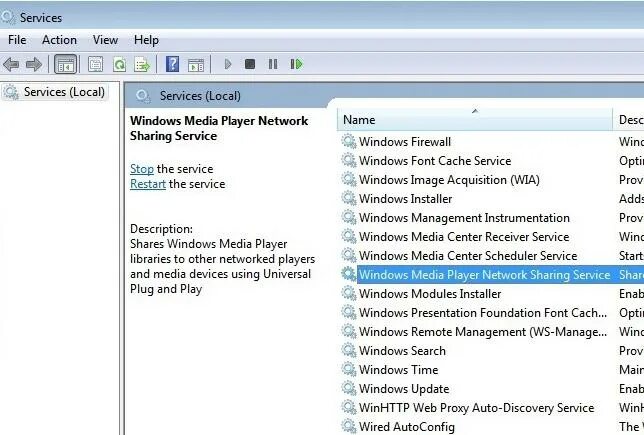Click the Export List toolbar icon

click(x=142, y=64)
